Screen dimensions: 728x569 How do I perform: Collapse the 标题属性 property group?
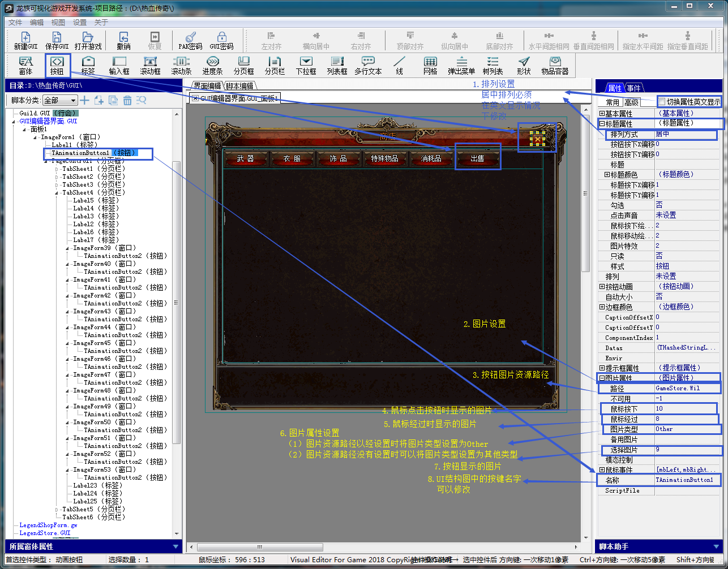click(602, 124)
